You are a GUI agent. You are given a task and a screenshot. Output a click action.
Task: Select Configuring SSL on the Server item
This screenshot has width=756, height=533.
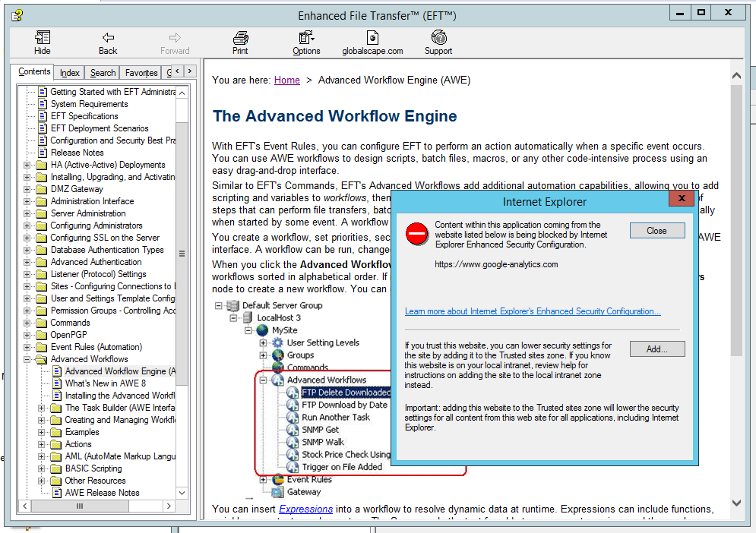coord(105,238)
